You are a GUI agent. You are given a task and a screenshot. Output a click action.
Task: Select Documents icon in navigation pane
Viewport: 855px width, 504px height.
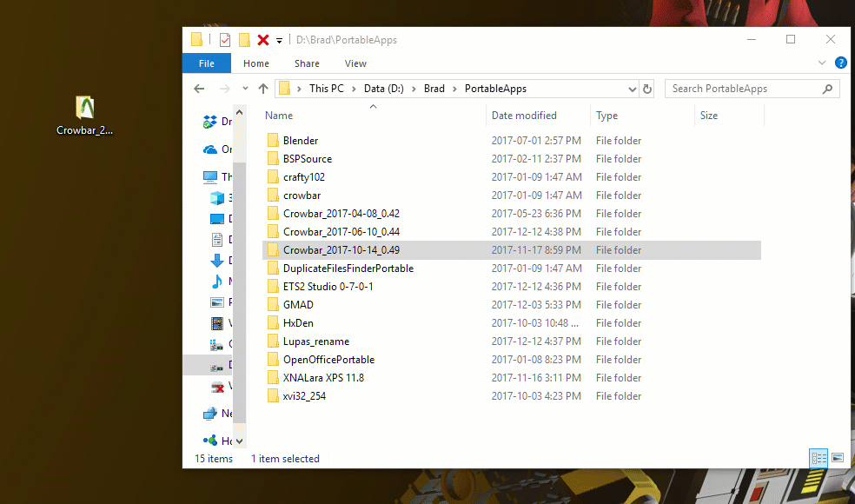pos(217,240)
